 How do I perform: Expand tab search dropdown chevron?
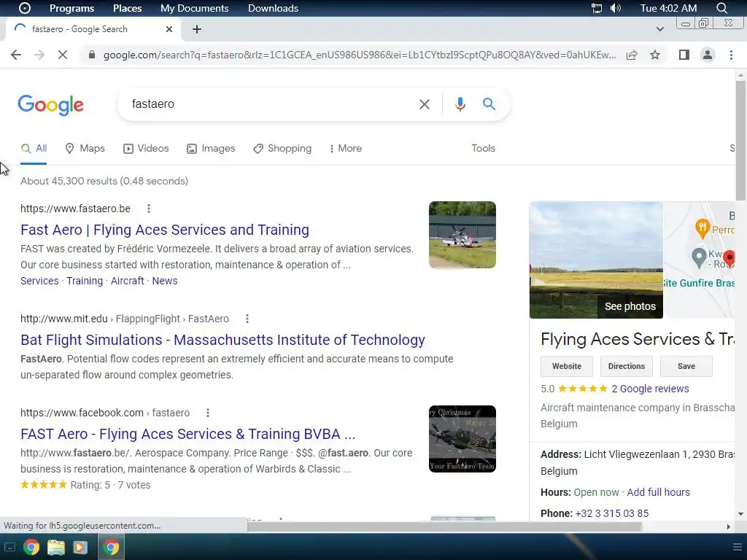click(x=659, y=29)
